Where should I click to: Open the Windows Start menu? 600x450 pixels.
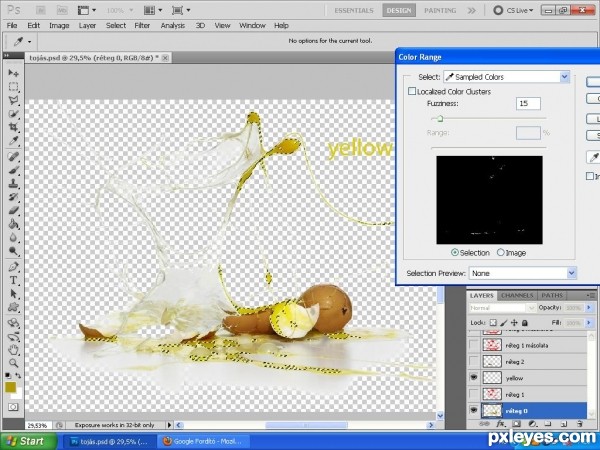pos(28,441)
